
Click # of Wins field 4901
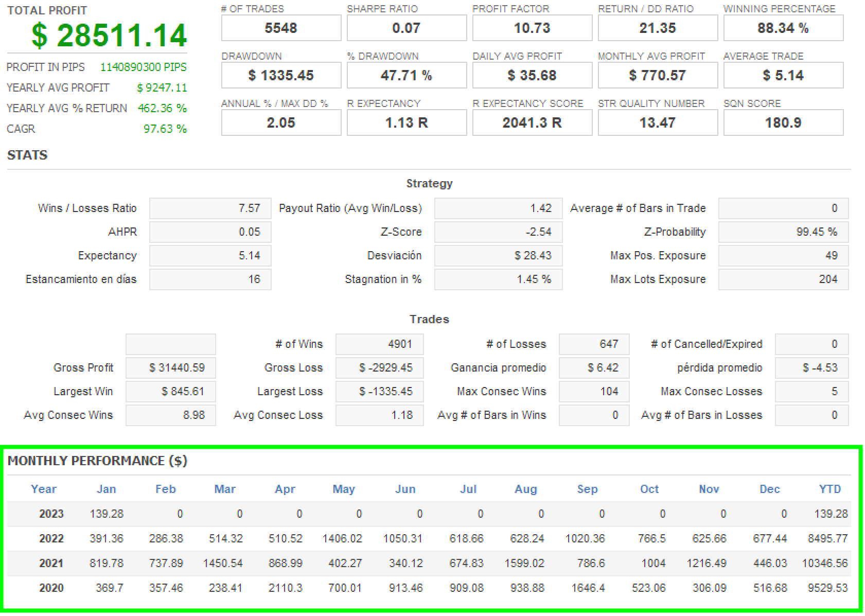click(x=380, y=344)
